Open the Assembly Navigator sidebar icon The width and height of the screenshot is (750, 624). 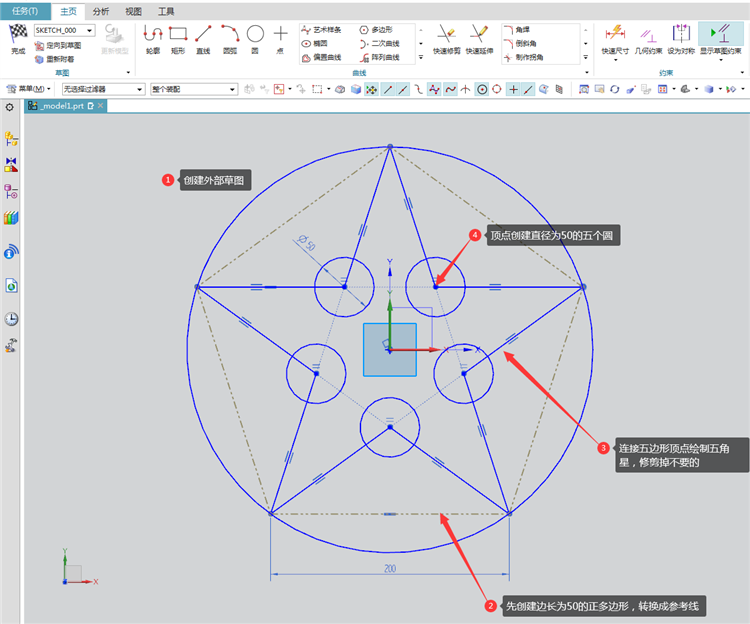(11, 139)
